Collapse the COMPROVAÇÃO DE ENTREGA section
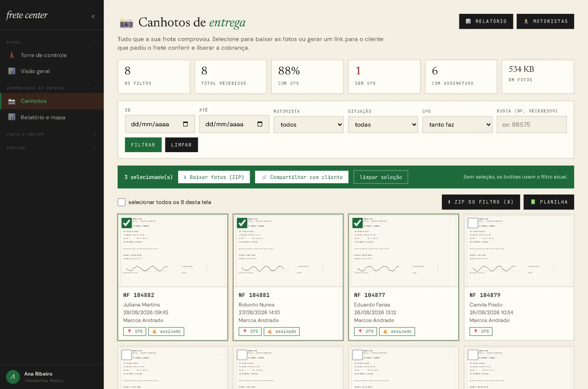The height and width of the screenshot is (389, 588). [52, 88]
